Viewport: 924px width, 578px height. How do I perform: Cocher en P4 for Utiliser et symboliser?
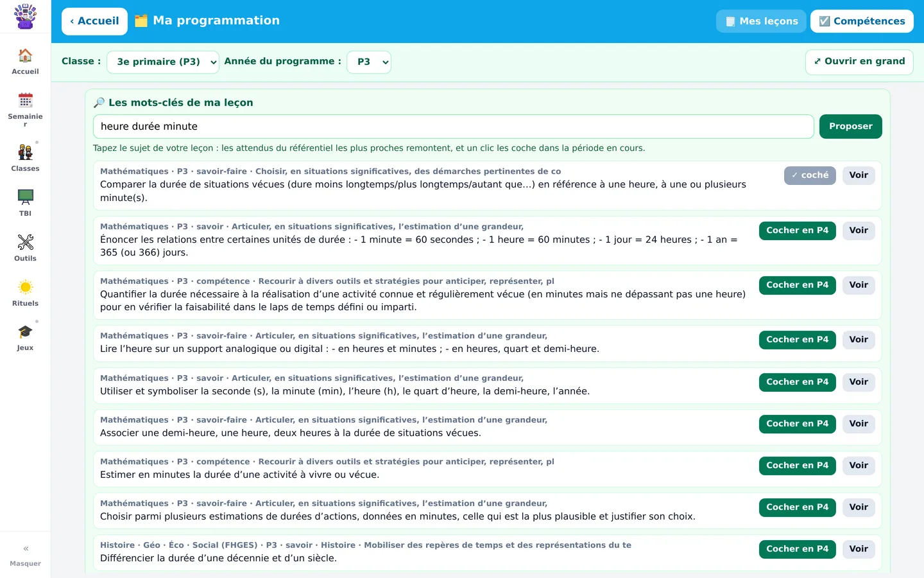[x=797, y=382]
